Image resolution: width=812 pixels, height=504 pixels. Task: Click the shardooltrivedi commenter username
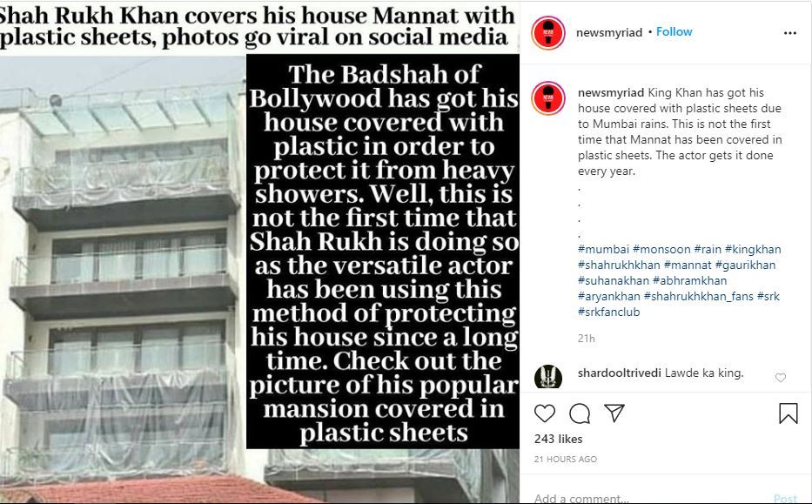620,373
